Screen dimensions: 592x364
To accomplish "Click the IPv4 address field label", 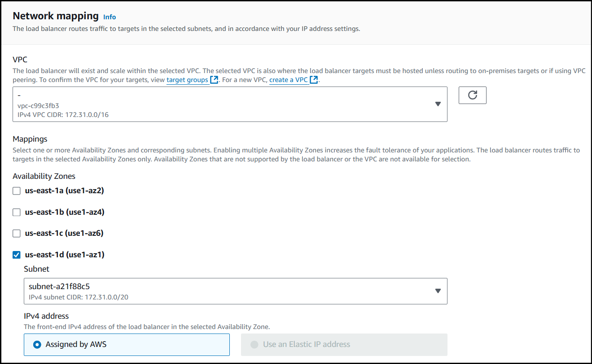I will [46, 316].
